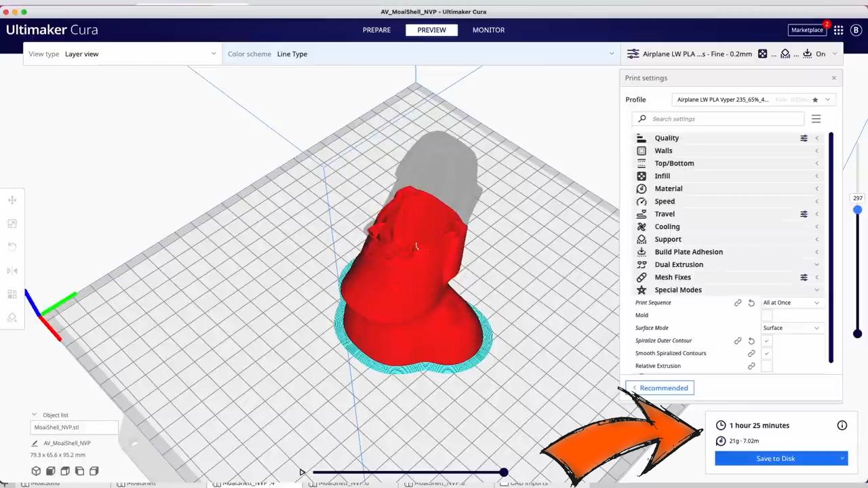Select the Rotate tool
This screenshot has height=488, width=868.
click(12, 247)
